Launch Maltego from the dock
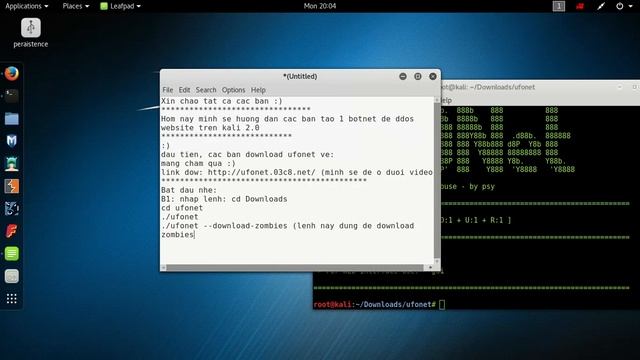The height and width of the screenshot is (360, 640). 11,141
